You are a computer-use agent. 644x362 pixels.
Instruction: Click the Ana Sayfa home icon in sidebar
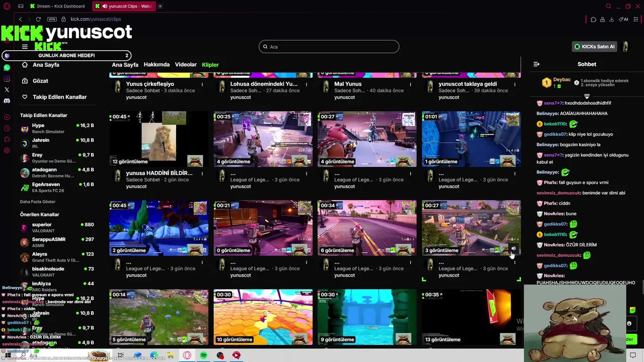click(x=25, y=65)
